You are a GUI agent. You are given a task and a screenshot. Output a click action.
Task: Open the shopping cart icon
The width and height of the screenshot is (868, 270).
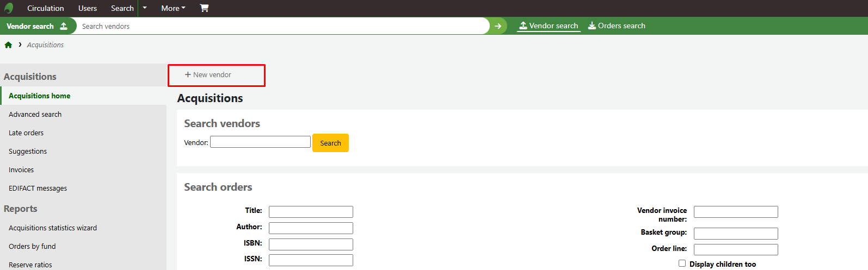[204, 8]
